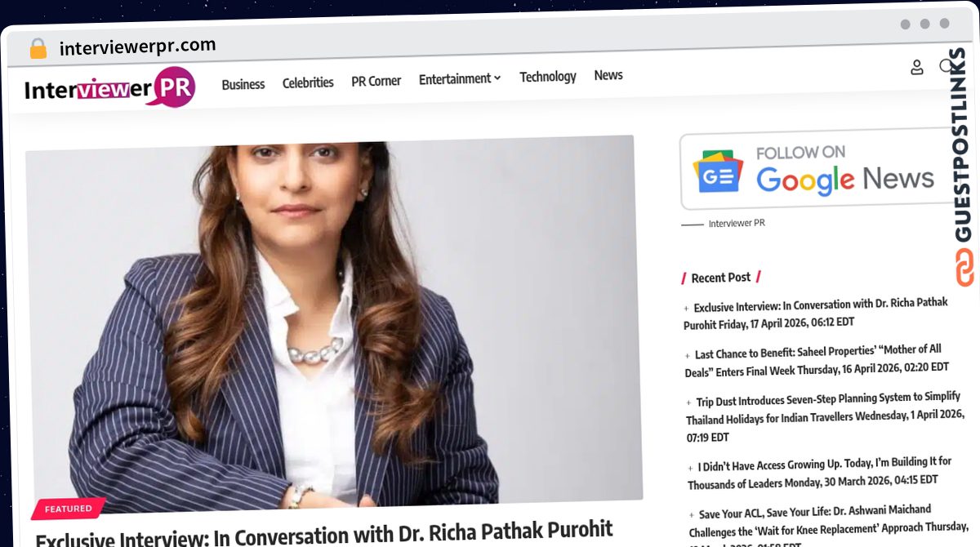Viewport: 980px width, 547px height.
Task: Click the Recent Post heading
Action: 721,278
